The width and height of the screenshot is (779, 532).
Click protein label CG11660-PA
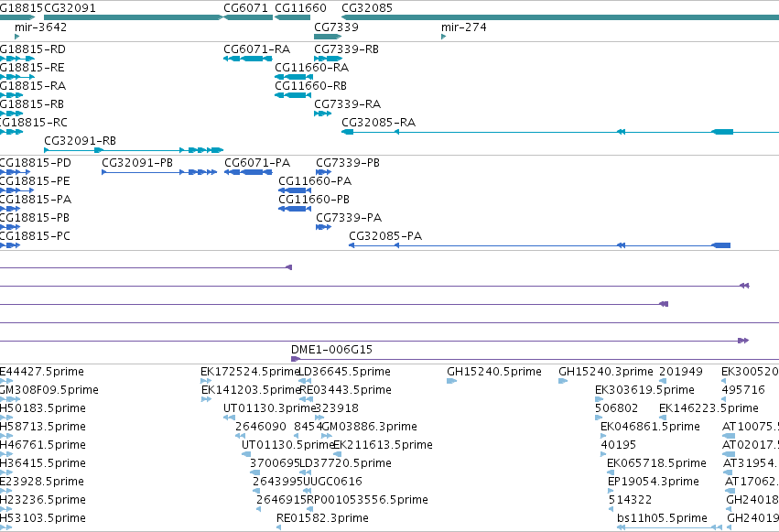click(x=315, y=181)
